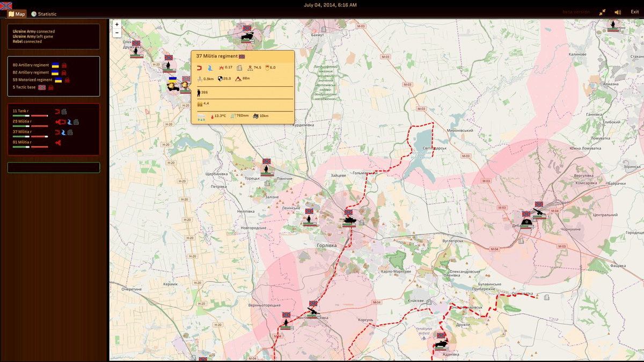Select 5 Tactic base entry

click(x=24, y=87)
